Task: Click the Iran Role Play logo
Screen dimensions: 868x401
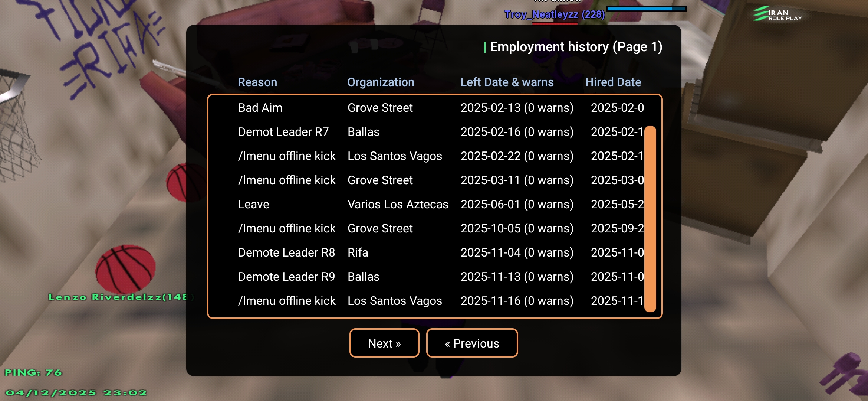Action: [x=777, y=14]
